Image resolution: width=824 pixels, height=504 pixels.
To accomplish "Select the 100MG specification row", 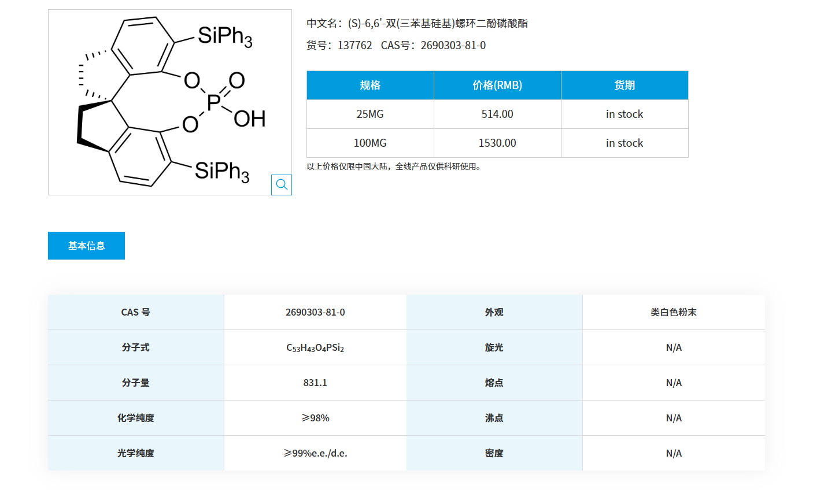I will click(370, 143).
